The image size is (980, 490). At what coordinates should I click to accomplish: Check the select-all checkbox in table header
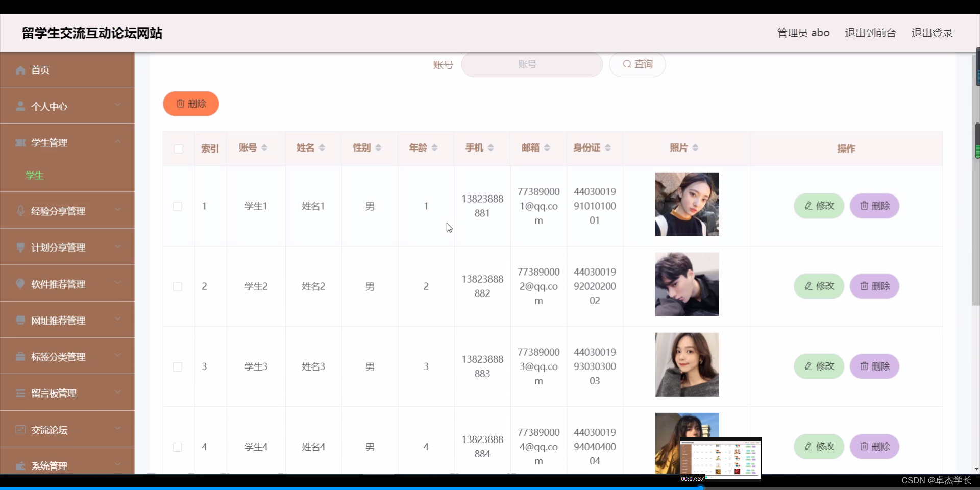pyautogui.click(x=178, y=149)
